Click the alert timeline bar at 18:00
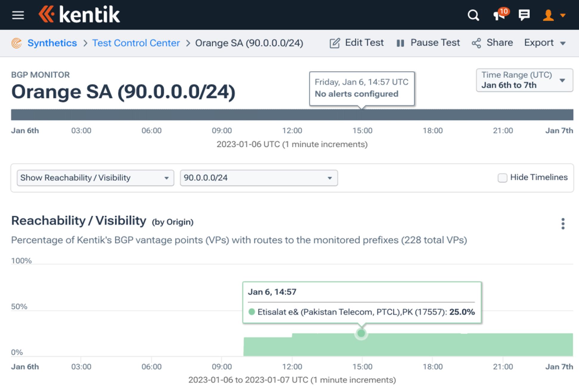 (433, 115)
